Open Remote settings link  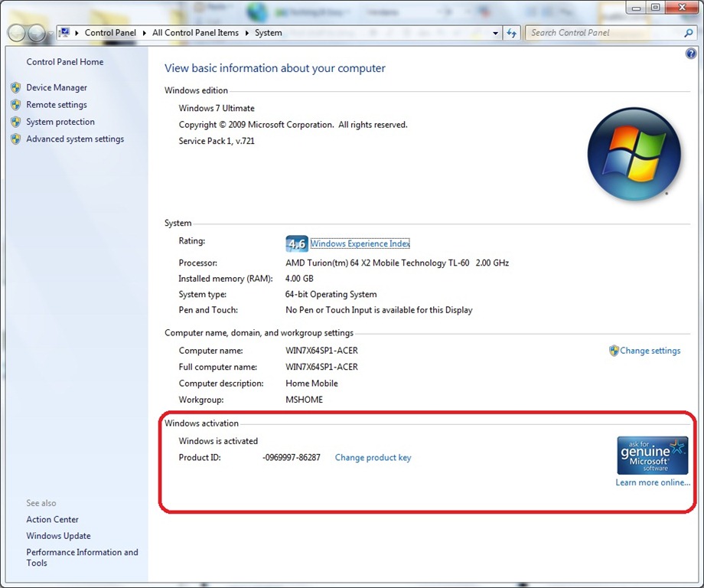pyautogui.click(x=57, y=105)
